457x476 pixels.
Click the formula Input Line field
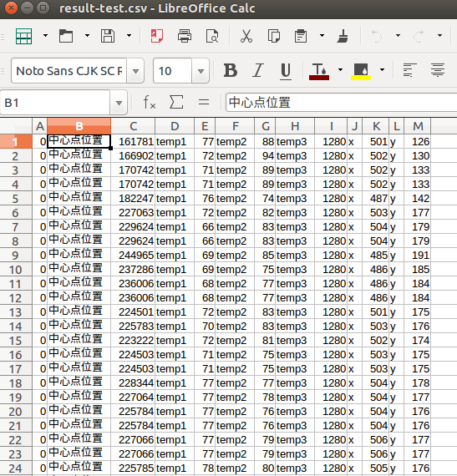[342, 103]
